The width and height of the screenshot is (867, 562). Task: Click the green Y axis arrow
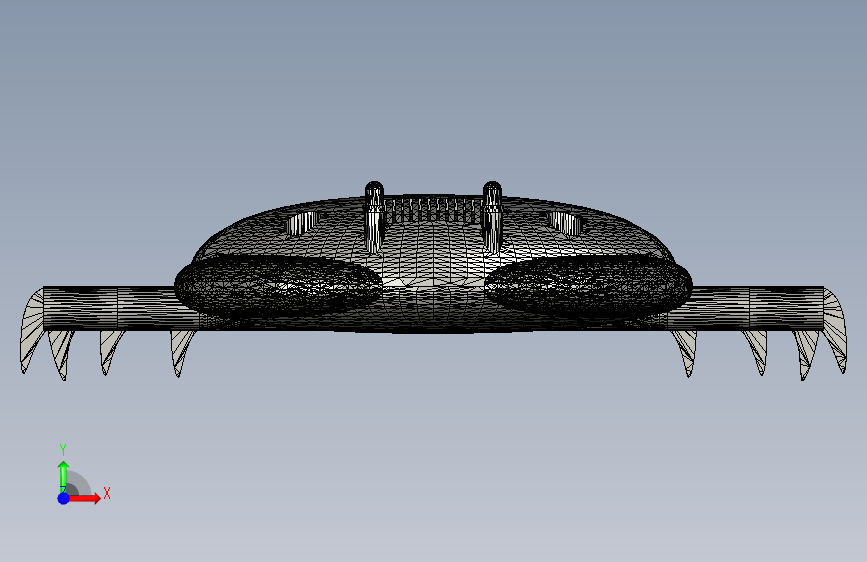(x=64, y=477)
